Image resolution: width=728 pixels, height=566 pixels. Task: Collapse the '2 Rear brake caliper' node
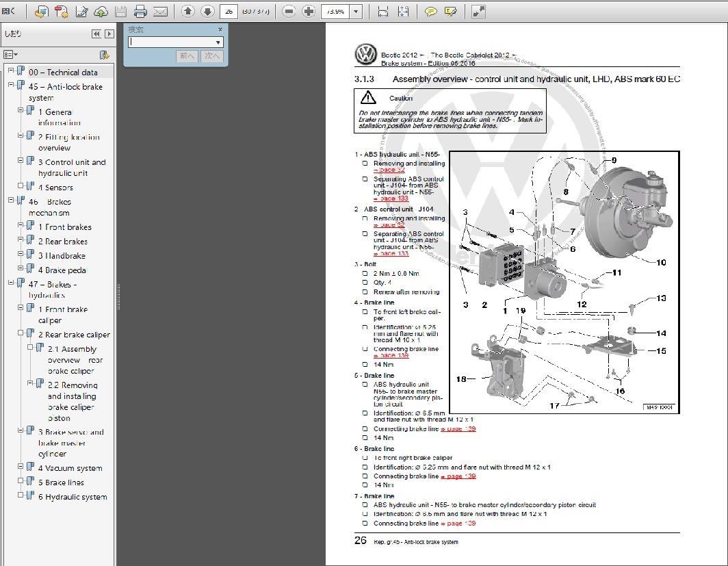click(21, 333)
